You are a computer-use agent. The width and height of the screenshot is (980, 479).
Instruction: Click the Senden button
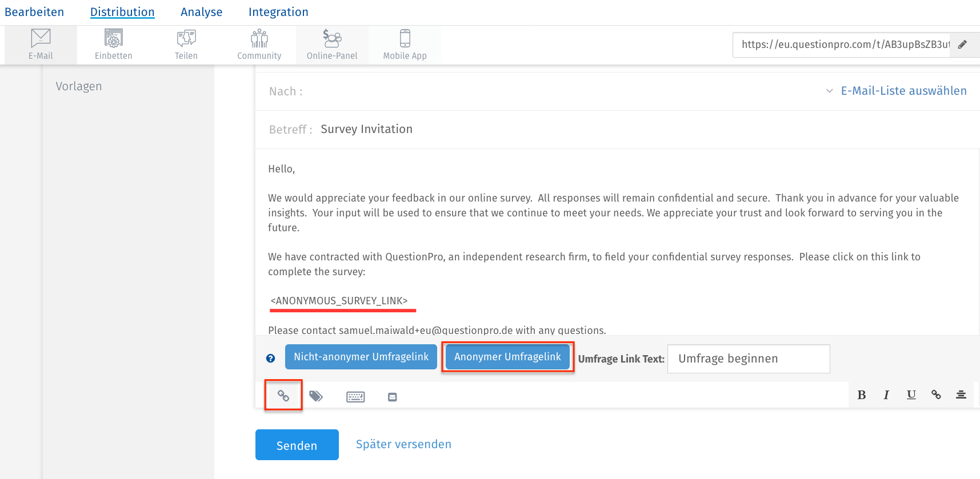297,445
